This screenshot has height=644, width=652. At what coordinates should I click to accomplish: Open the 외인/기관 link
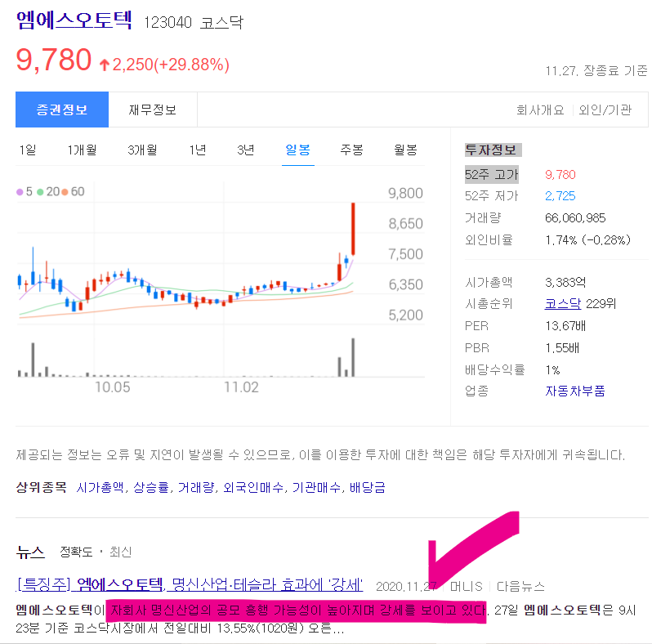pyautogui.click(x=605, y=110)
